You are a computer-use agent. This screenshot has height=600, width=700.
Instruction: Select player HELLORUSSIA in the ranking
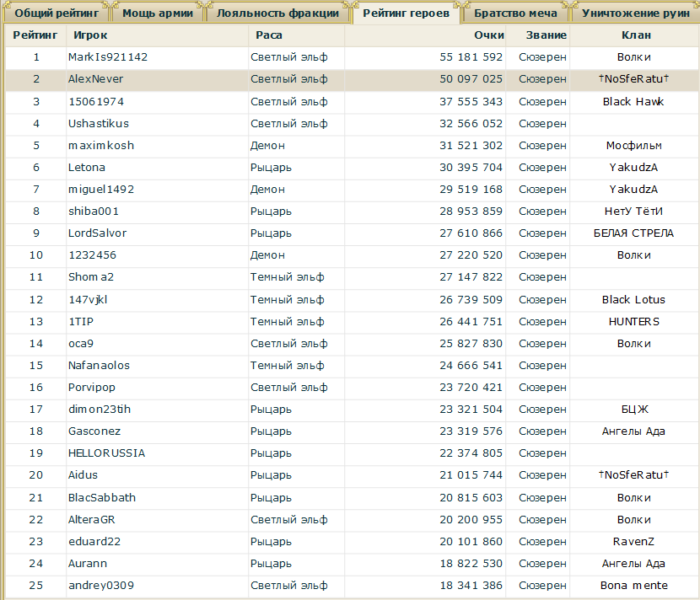click(x=106, y=453)
